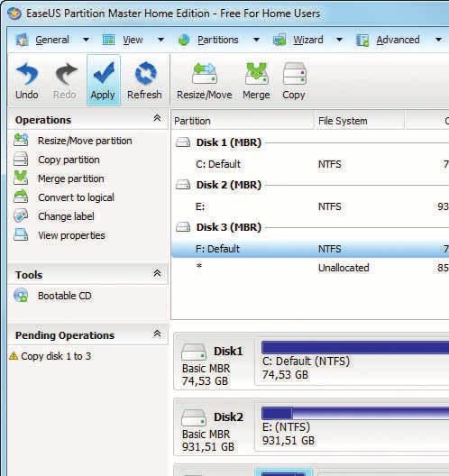Open the Partitions menu
The width and height of the screenshot is (449, 476).
point(218,40)
